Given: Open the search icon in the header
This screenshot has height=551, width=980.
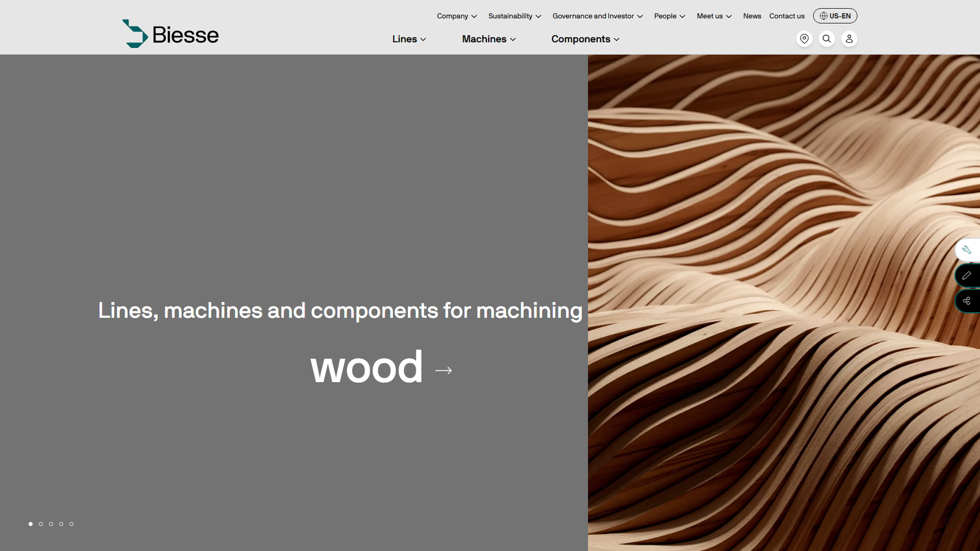Looking at the screenshot, I should pyautogui.click(x=826, y=39).
